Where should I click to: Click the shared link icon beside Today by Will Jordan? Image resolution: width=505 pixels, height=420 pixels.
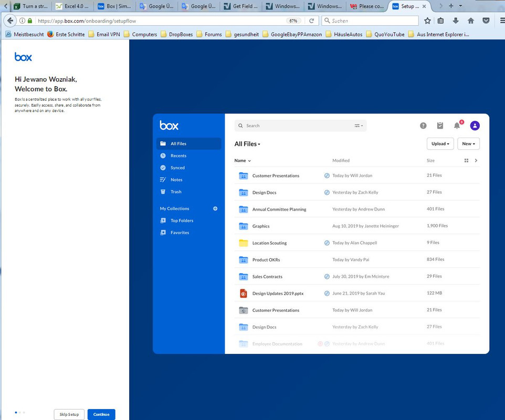click(x=327, y=175)
